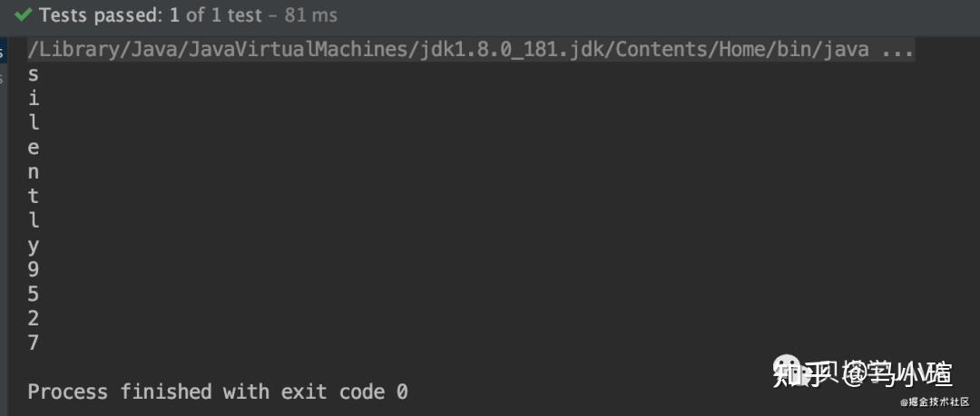980x416 pixels.
Task: Click "Process finished with exit code 0" line
Action: pos(218,392)
